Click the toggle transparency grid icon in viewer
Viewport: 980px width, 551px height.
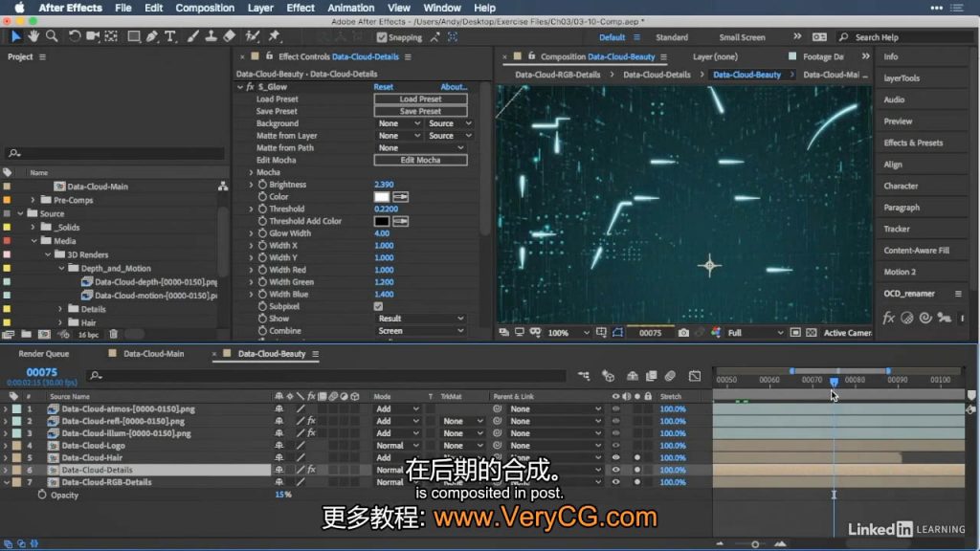[x=812, y=333]
